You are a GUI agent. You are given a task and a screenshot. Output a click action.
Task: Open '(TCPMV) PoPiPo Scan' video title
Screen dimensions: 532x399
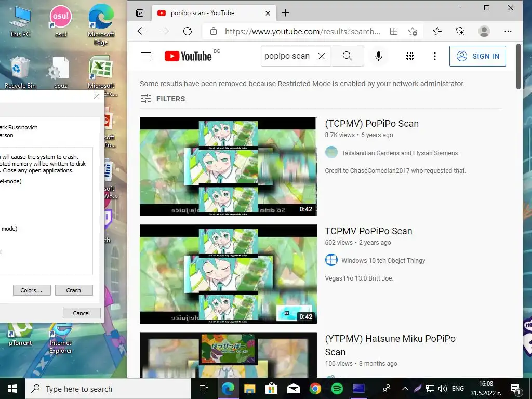tap(371, 124)
